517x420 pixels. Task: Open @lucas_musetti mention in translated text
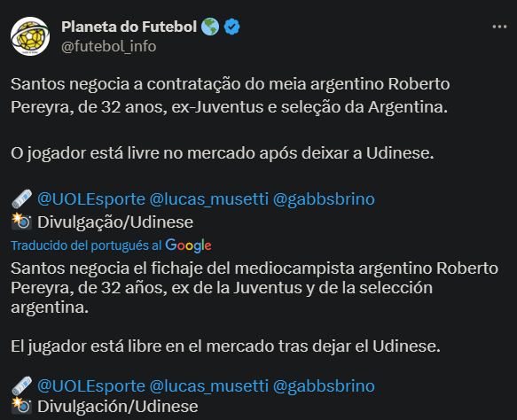pyautogui.click(x=209, y=385)
